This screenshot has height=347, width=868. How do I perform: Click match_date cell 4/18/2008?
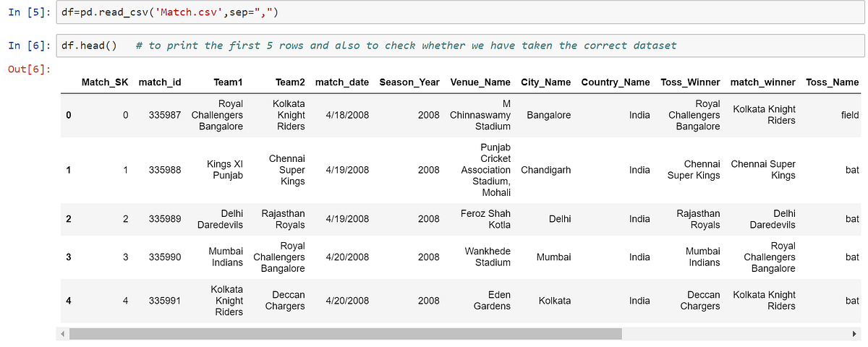pyautogui.click(x=348, y=115)
